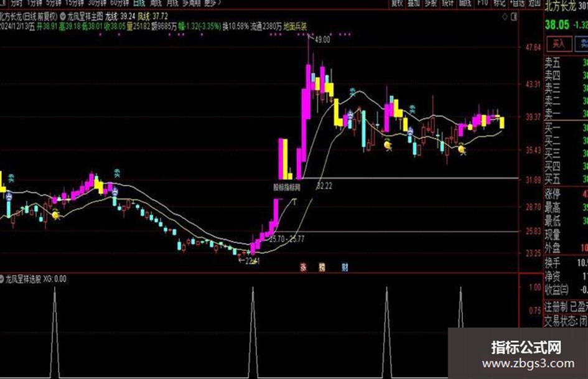The height and width of the screenshot is (379, 588).
Task: Switch to the 分时 intraday tab
Action: [x=17, y=2]
